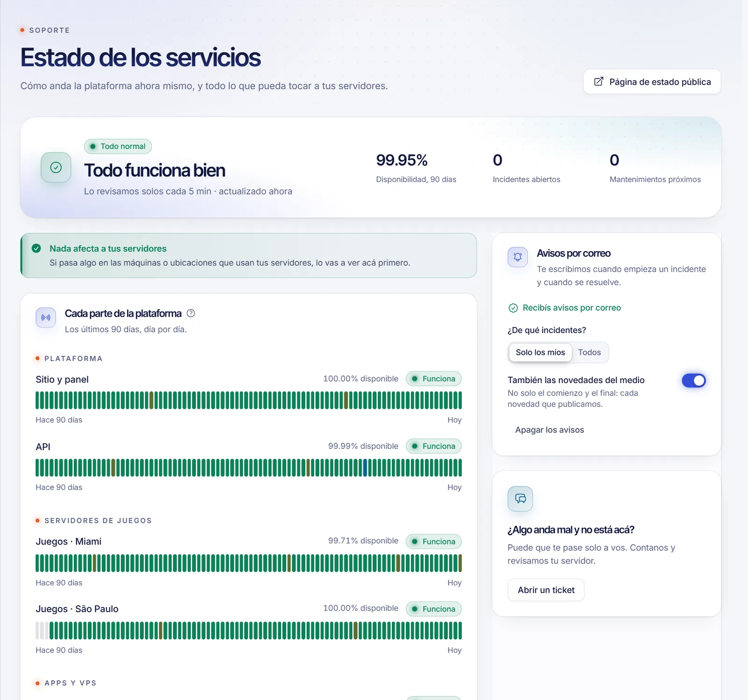Click the Todo normal status badge
This screenshot has width=748, height=700.
point(118,146)
